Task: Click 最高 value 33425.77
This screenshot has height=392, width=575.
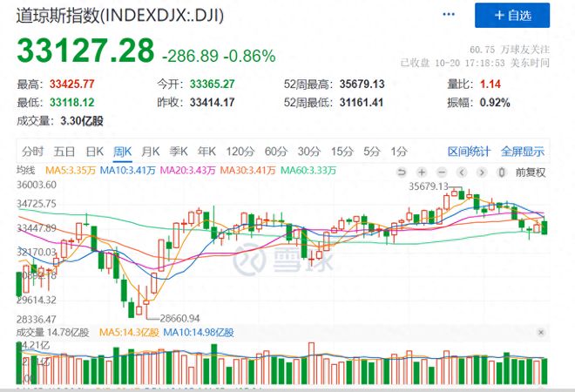Action: coord(71,84)
